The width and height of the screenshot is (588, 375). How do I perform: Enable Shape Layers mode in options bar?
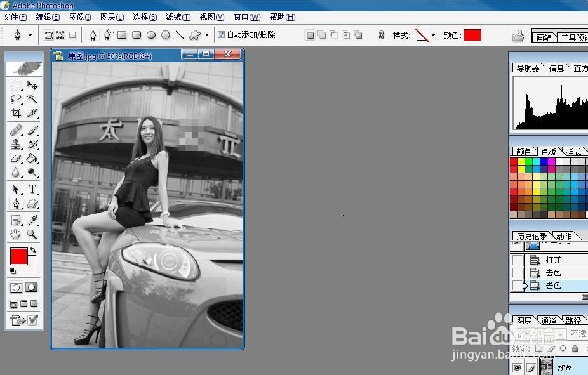coord(49,35)
